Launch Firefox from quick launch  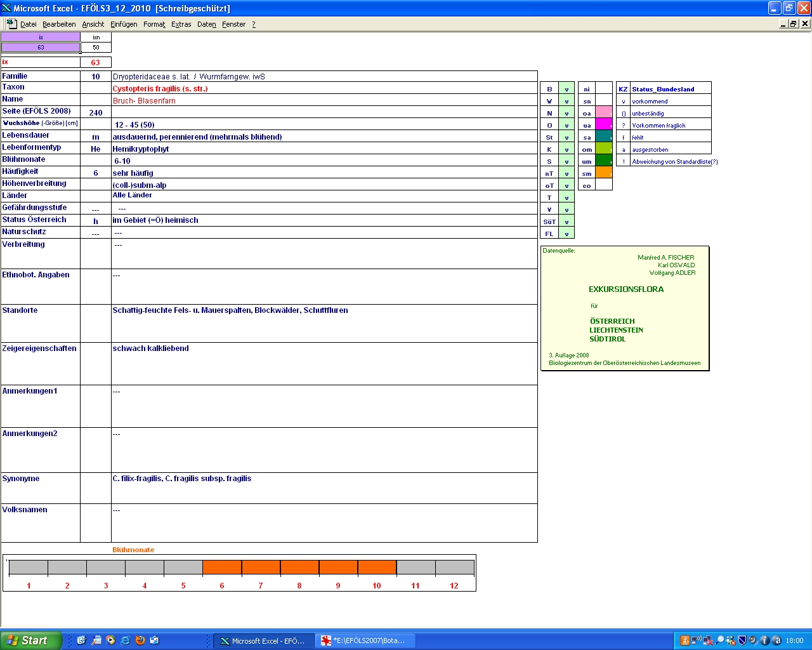[140, 640]
